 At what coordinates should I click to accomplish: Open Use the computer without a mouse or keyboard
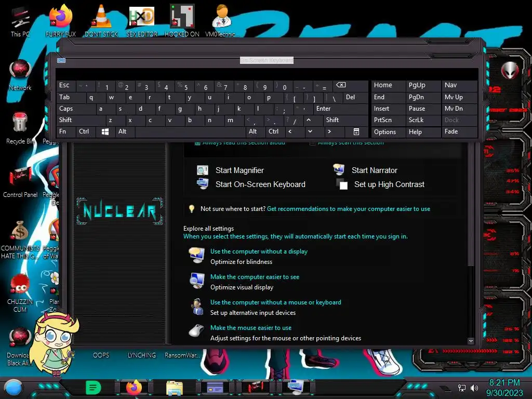point(276,302)
